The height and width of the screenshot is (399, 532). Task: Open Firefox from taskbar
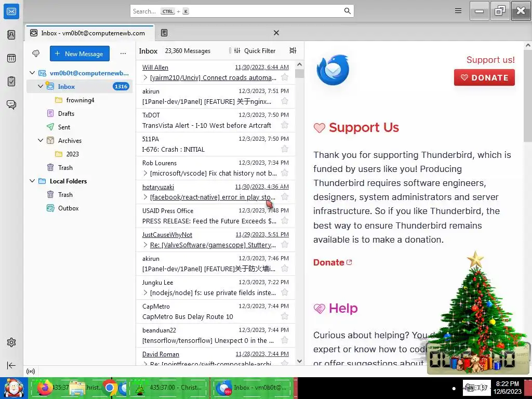[45, 388]
